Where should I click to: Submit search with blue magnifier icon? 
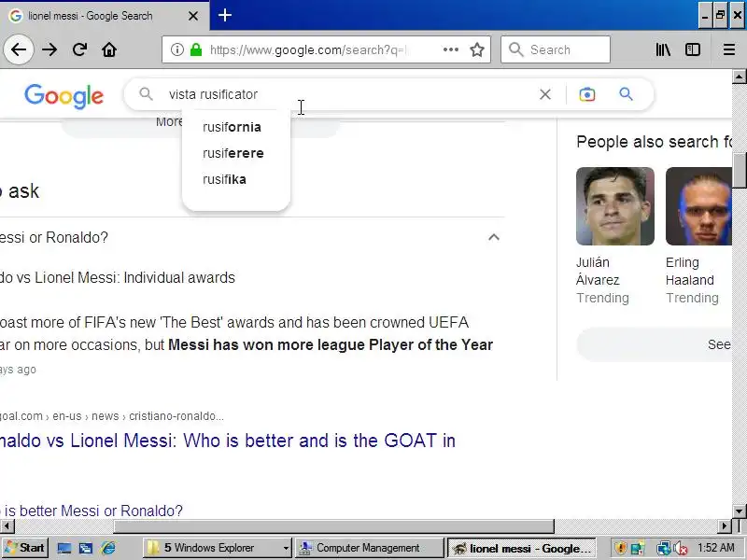(626, 94)
